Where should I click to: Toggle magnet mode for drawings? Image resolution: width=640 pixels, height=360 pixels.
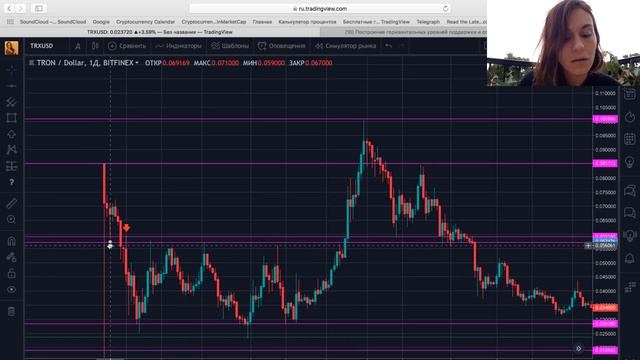coord(11,241)
